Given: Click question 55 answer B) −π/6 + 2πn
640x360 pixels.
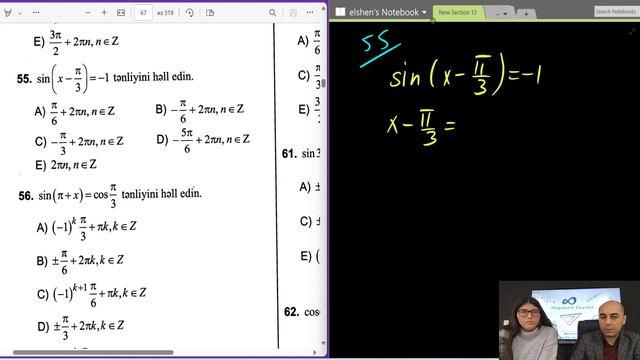Looking at the screenshot, I should coord(200,110).
